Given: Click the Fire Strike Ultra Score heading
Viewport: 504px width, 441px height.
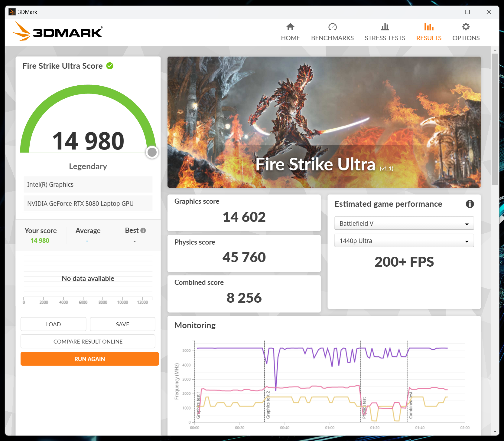Looking at the screenshot, I should (63, 66).
